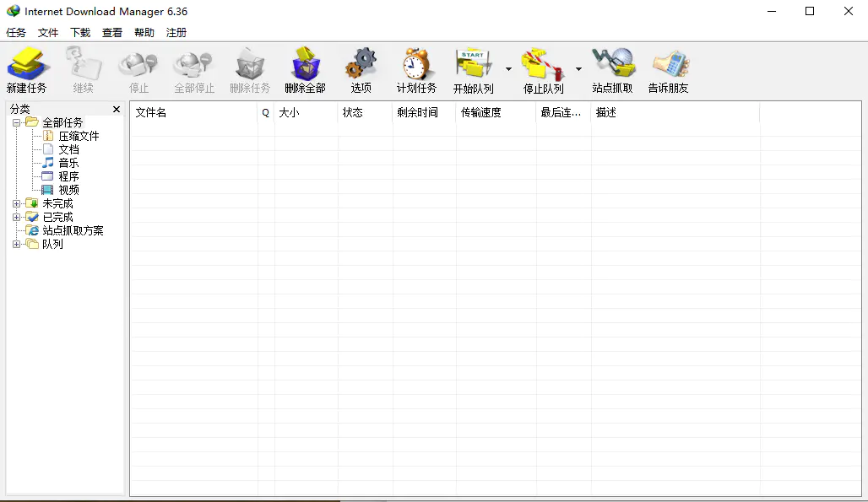The image size is (868, 502).
Task: Open the 注册 menu
Action: pyautogui.click(x=176, y=33)
